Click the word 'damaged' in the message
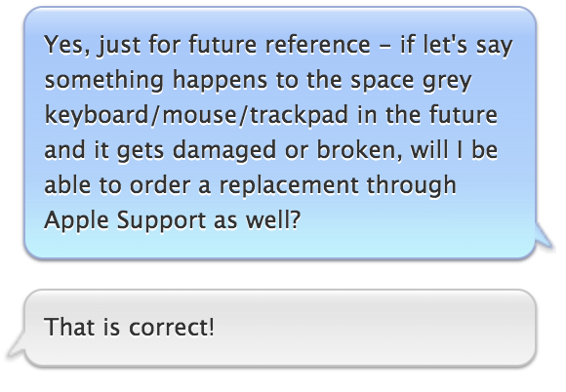Image resolution: width=566 pixels, height=392 pixels. coord(224,151)
